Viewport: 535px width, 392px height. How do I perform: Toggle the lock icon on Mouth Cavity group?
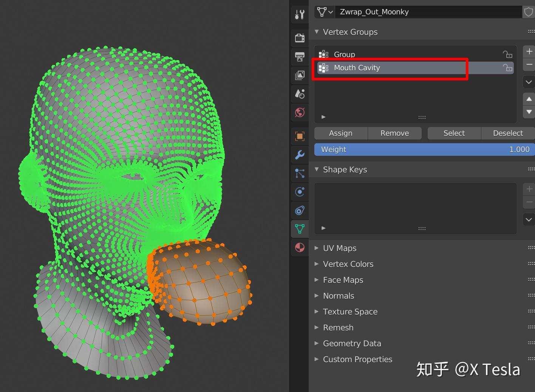[x=507, y=68]
